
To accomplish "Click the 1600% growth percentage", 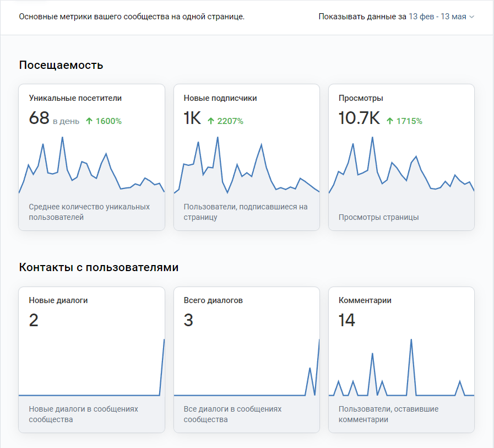I will coord(108,121).
